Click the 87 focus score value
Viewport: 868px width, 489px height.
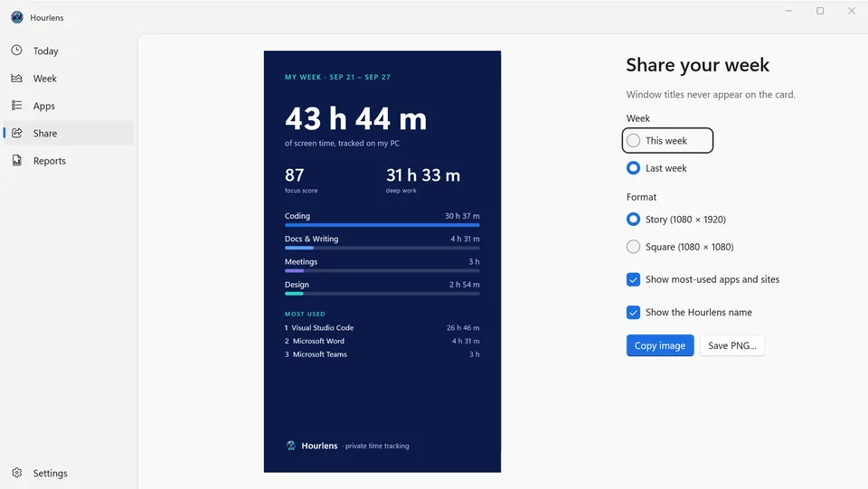[x=295, y=175]
